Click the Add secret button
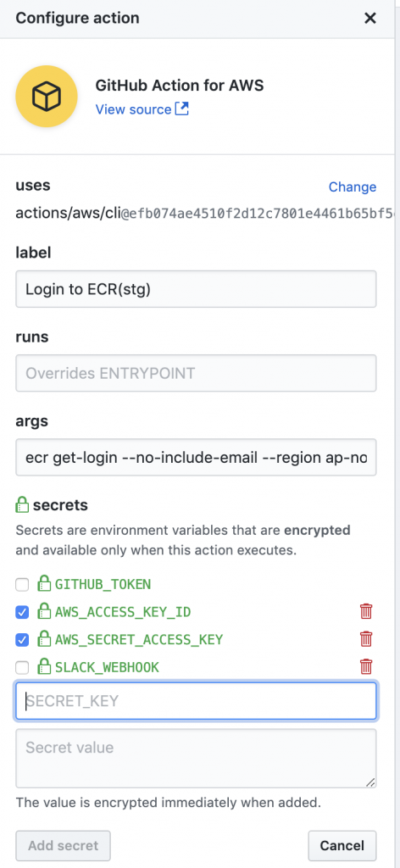 [x=63, y=845]
